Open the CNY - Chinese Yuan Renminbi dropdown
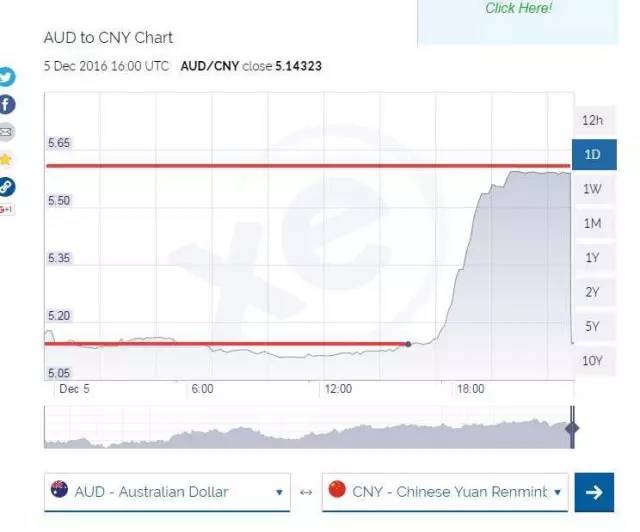The width and height of the screenshot is (640, 532). [445, 492]
